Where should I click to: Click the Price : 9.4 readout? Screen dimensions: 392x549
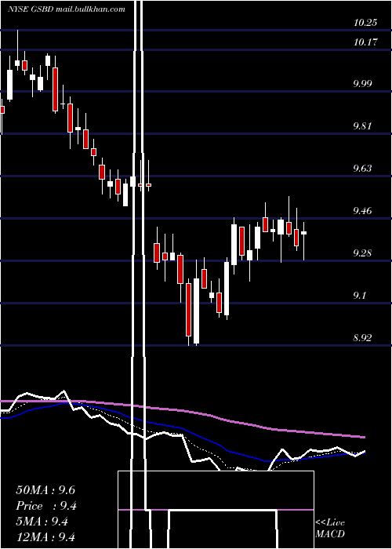[46, 506]
